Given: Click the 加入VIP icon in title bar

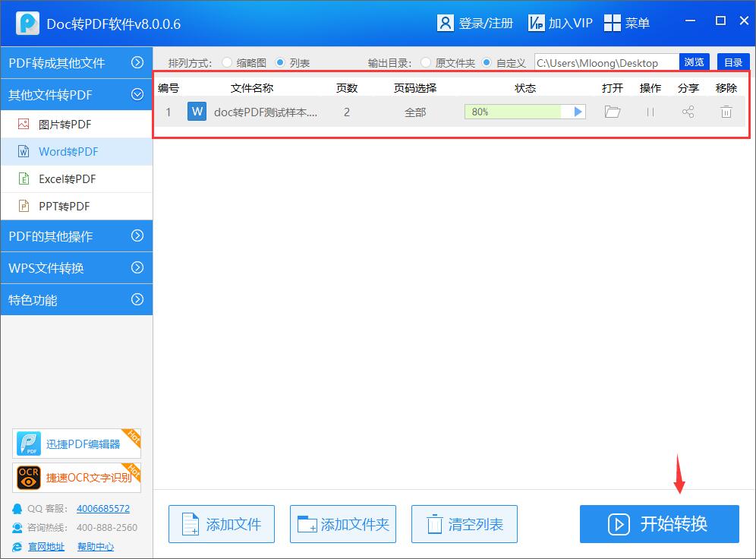Looking at the screenshot, I should pos(537,23).
